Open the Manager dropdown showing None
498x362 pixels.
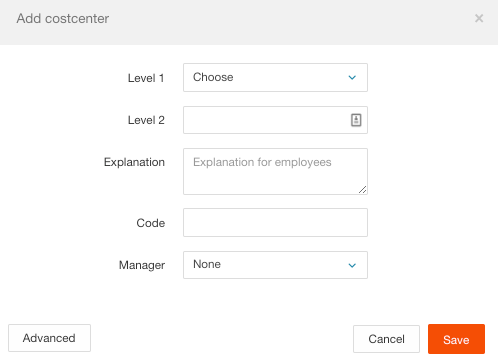coord(275,265)
